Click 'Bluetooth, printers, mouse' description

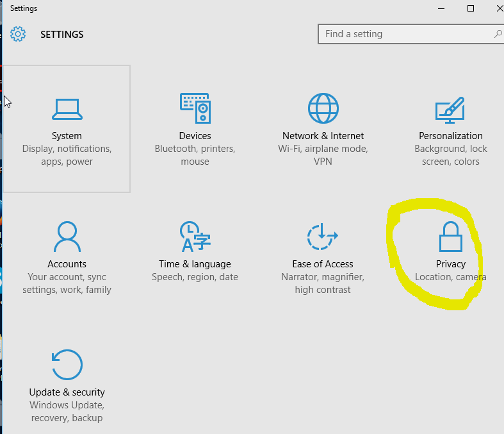(195, 155)
